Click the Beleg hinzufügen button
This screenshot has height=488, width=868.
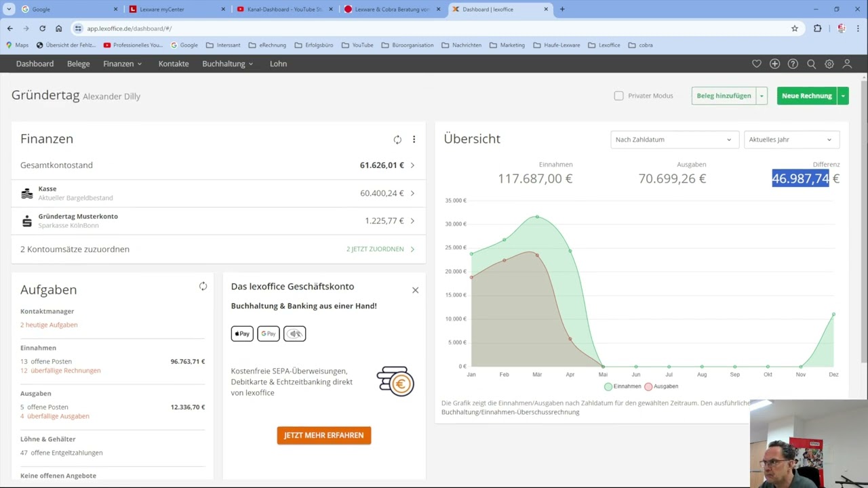[x=724, y=96]
